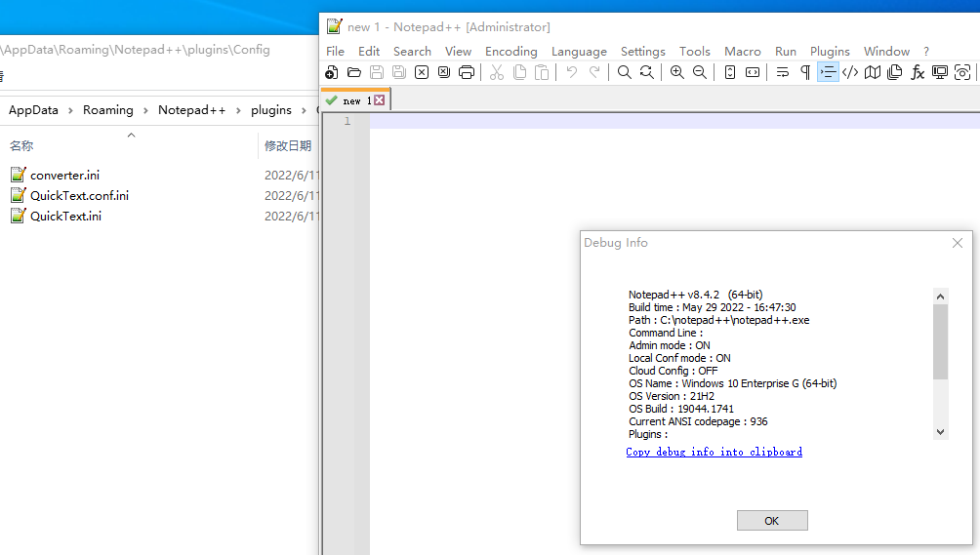Open the Document List icon
980x555 pixels.
point(895,72)
